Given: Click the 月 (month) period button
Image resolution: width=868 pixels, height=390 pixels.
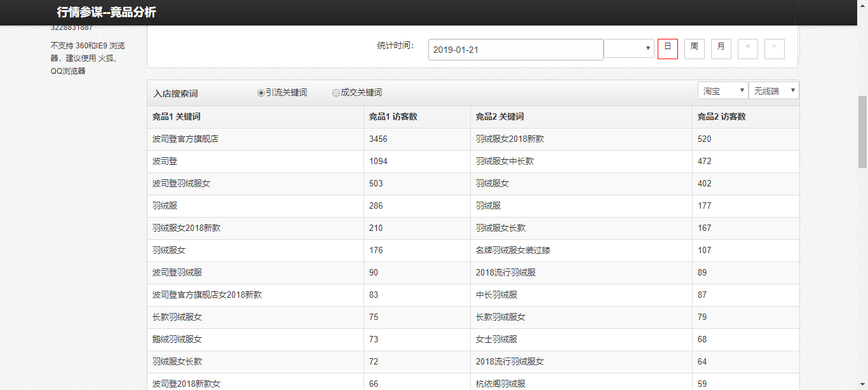Looking at the screenshot, I should tap(721, 49).
